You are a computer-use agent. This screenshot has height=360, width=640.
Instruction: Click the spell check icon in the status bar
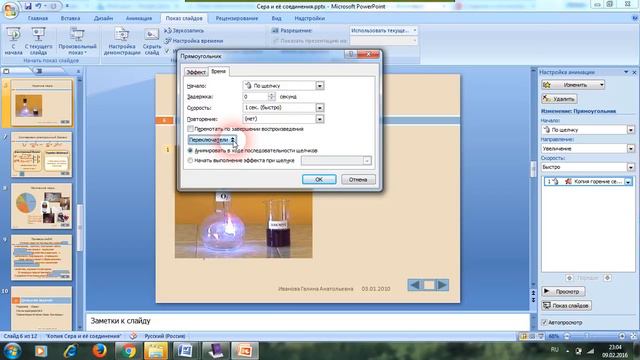point(133,336)
